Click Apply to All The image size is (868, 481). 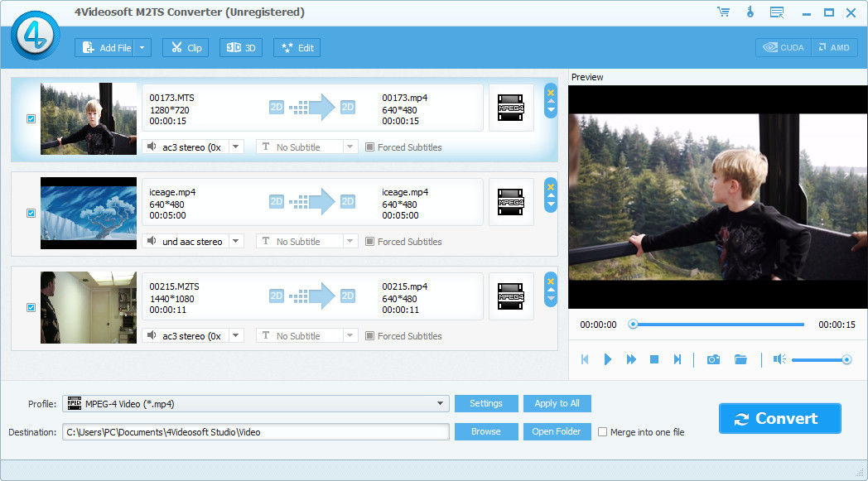coord(557,403)
